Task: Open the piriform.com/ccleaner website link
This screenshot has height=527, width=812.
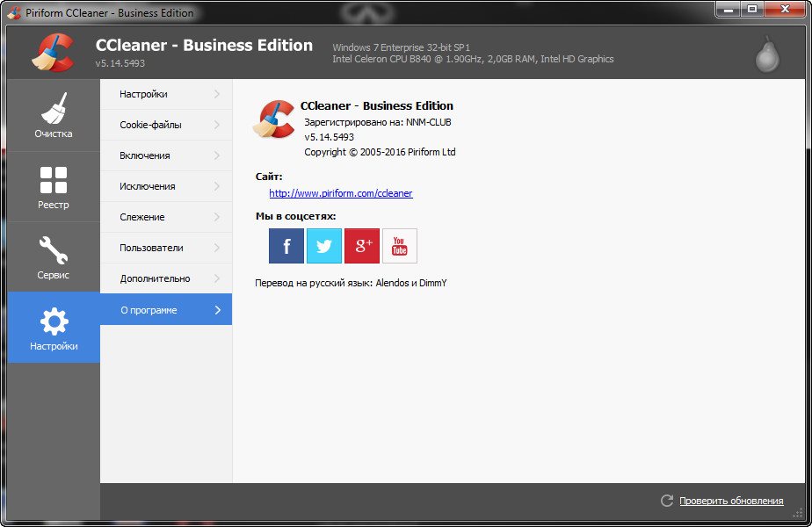Action: [341, 193]
